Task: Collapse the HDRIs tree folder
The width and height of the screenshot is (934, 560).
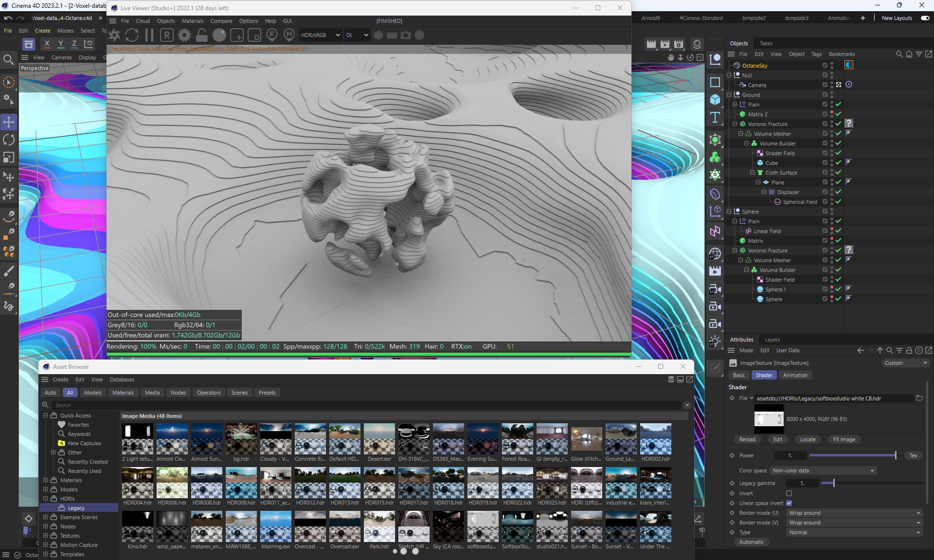Action: click(x=46, y=499)
